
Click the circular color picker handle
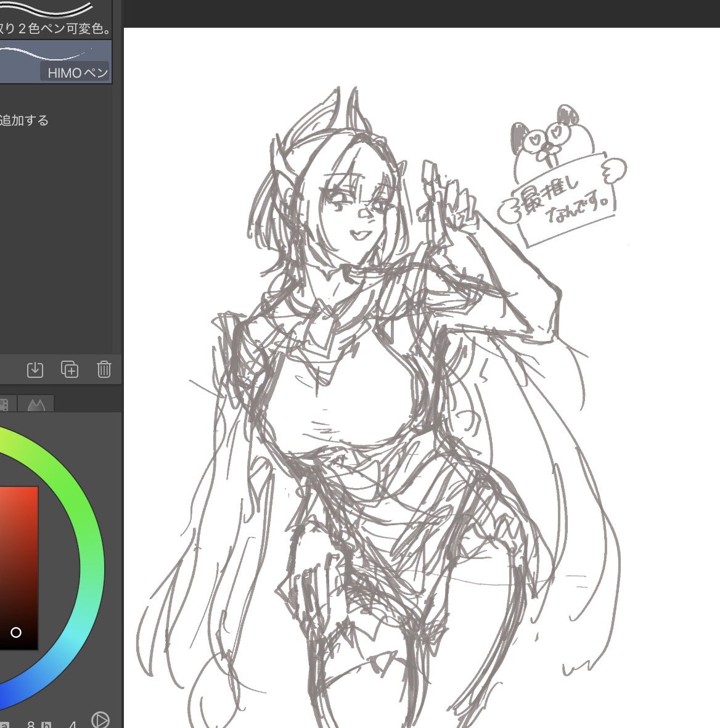click(x=16, y=632)
